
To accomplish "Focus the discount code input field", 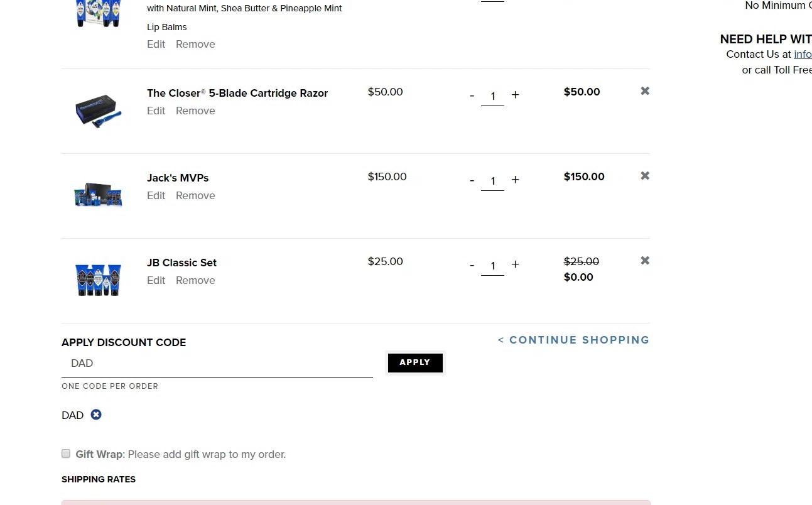I will (217, 363).
